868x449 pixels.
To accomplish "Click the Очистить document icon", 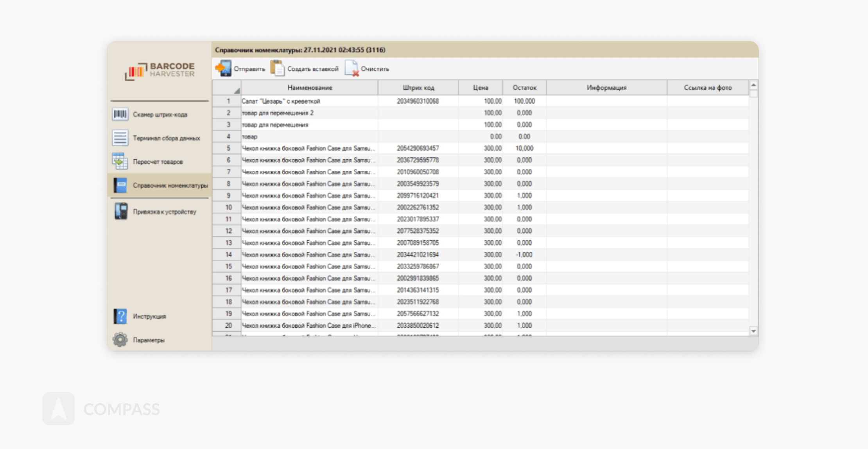I will coord(352,68).
